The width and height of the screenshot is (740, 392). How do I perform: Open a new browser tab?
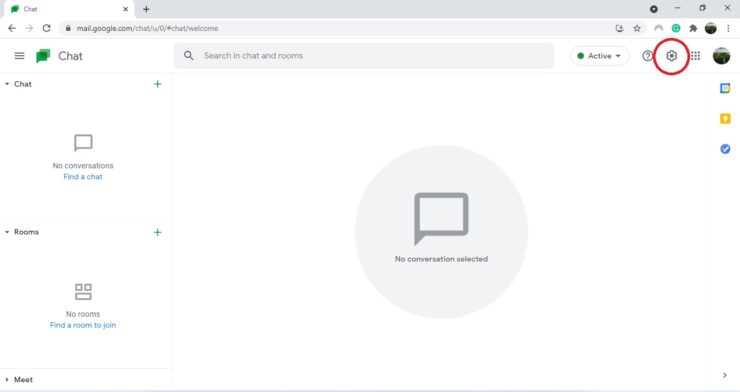(146, 9)
